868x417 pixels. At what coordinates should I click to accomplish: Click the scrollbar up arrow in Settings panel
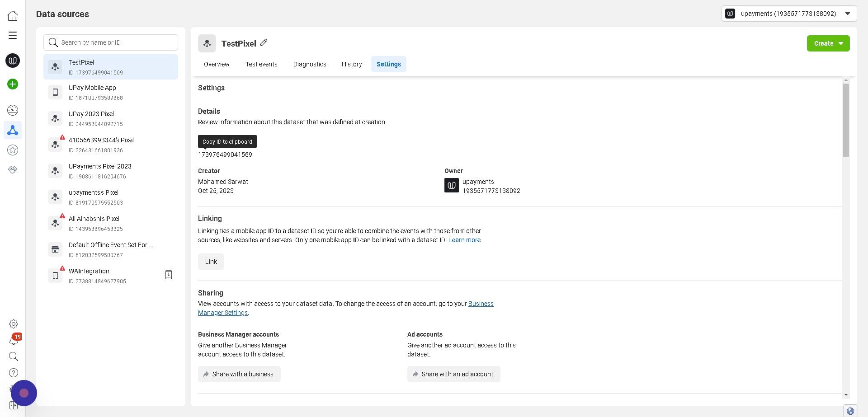pyautogui.click(x=846, y=80)
